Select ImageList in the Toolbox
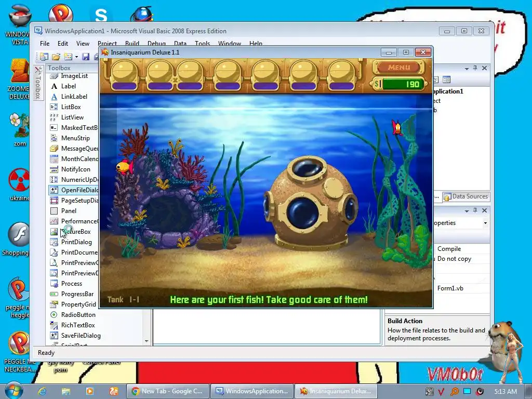The height and width of the screenshot is (399, 532). (x=74, y=76)
